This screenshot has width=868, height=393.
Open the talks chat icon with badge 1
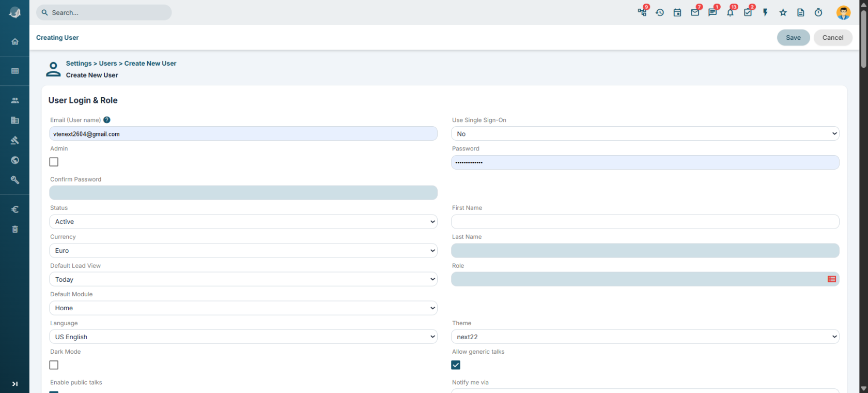pyautogui.click(x=712, y=12)
